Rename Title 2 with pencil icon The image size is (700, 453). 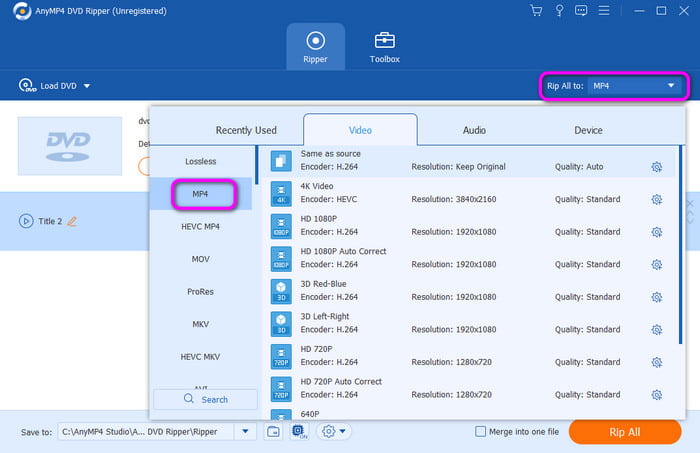coord(72,221)
